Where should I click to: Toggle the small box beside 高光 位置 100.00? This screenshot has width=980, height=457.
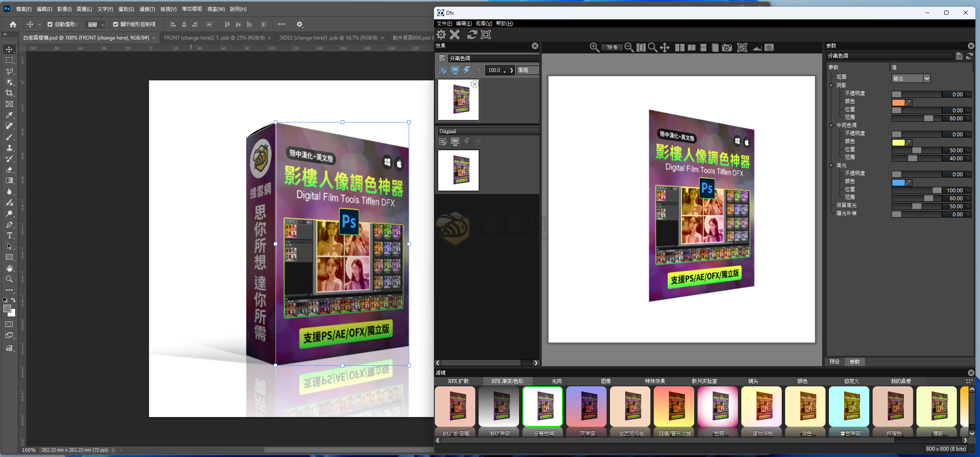tap(968, 190)
